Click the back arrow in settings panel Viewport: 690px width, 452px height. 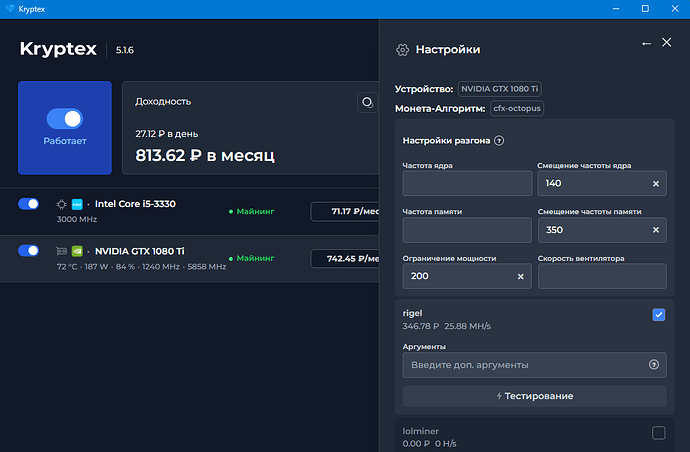pyautogui.click(x=646, y=44)
